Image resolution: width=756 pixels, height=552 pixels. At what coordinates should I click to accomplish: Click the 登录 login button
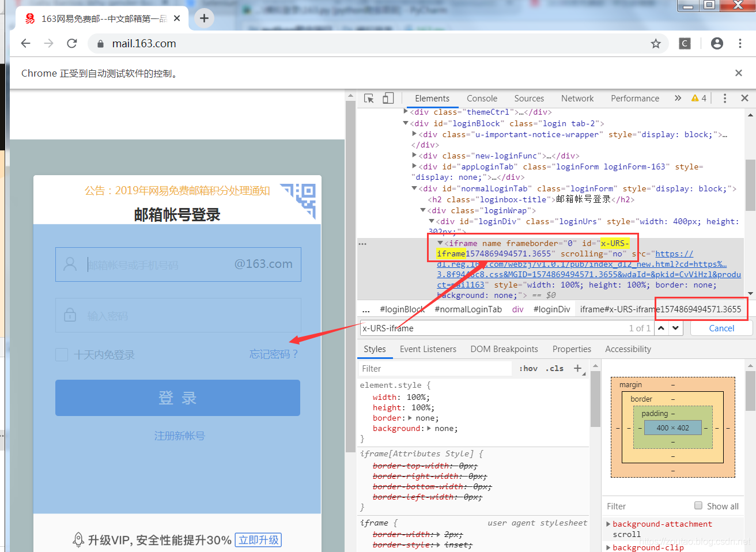pyautogui.click(x=177, y=398)
